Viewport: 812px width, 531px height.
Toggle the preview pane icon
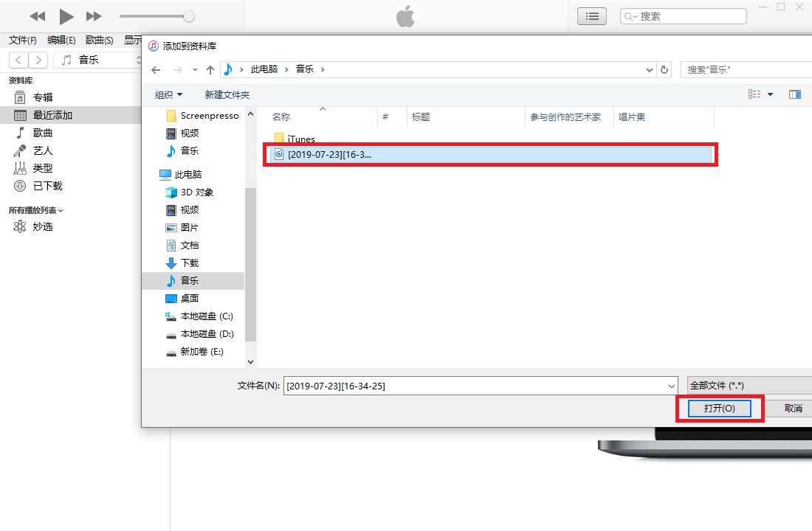click(x=794, y=94)
